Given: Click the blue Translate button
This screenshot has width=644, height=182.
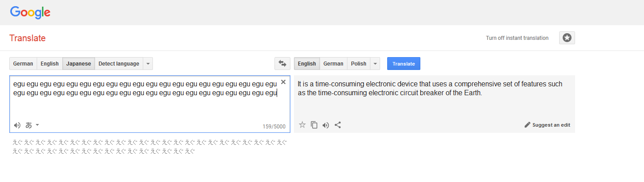Looking at the screenshot, I should 404,64.
